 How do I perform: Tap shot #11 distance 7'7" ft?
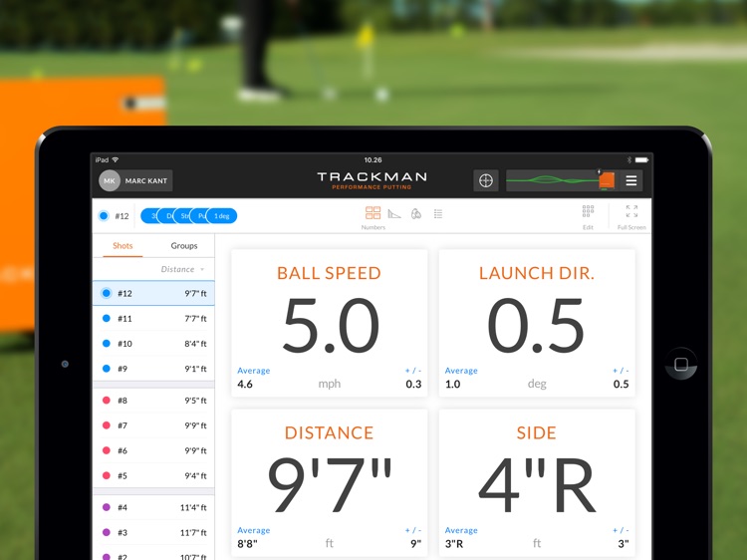[195, 319]
